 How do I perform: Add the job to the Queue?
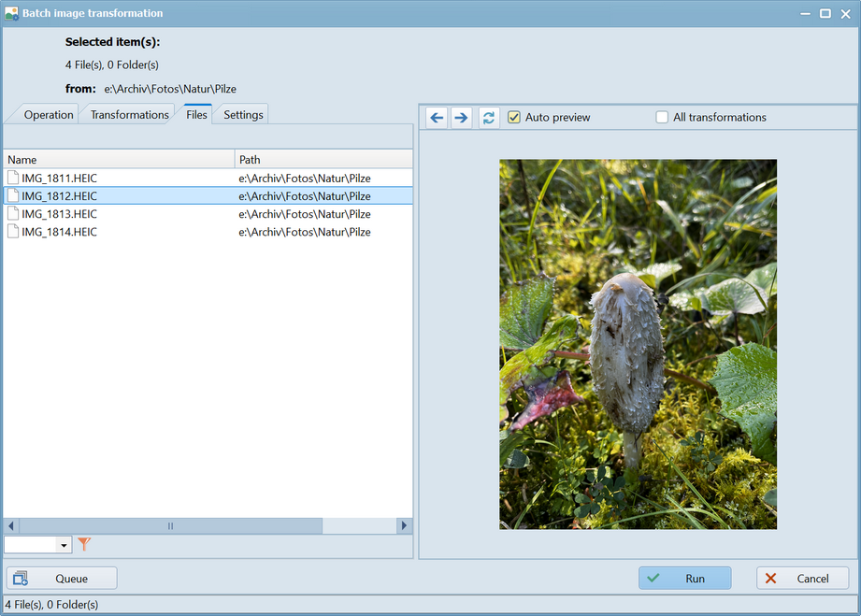point(62,578)
